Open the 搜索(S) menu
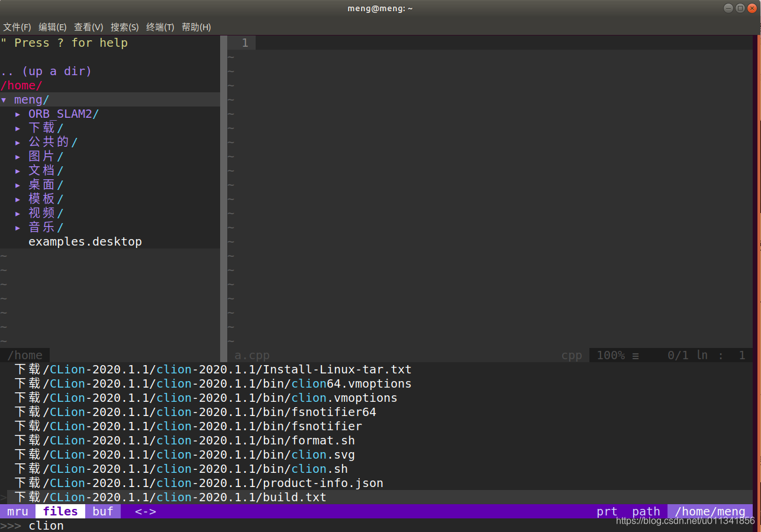 (124, 27)
